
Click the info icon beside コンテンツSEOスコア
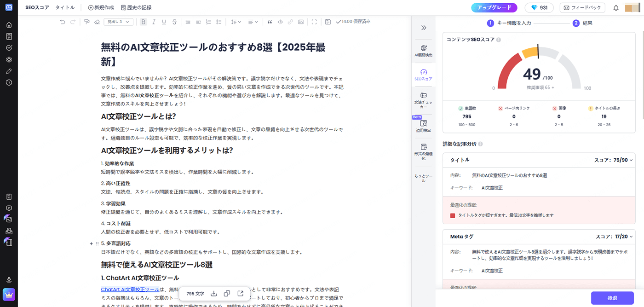pos(499,40)
